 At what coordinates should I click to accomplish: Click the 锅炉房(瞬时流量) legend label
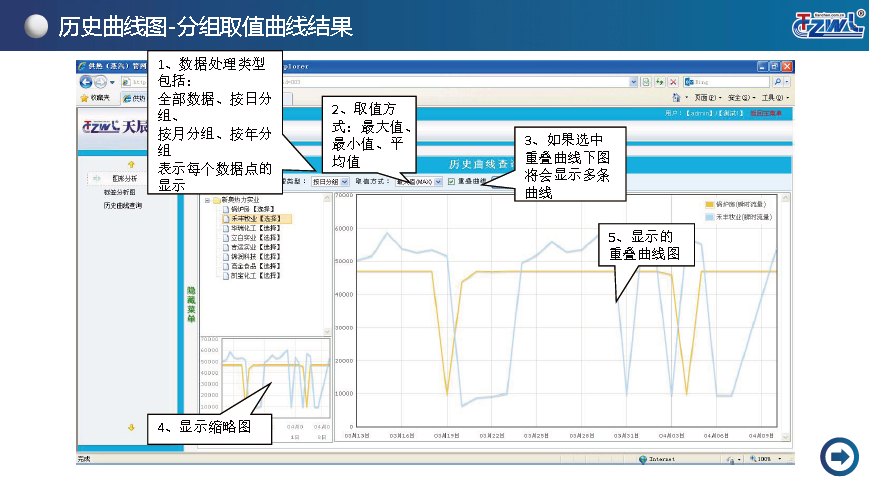click(x=741, y=204)
